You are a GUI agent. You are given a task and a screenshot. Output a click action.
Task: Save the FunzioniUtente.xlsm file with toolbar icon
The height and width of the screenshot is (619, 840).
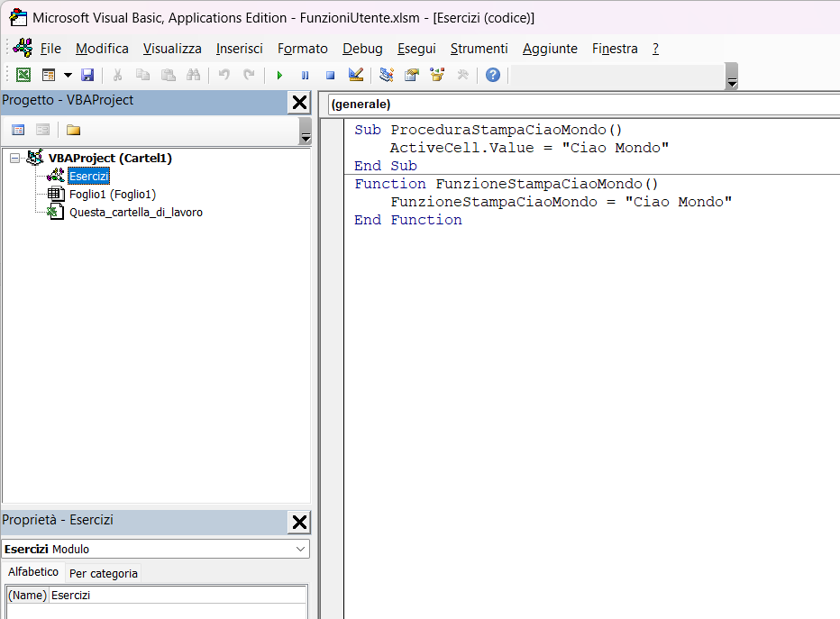(x=87, y=76)
